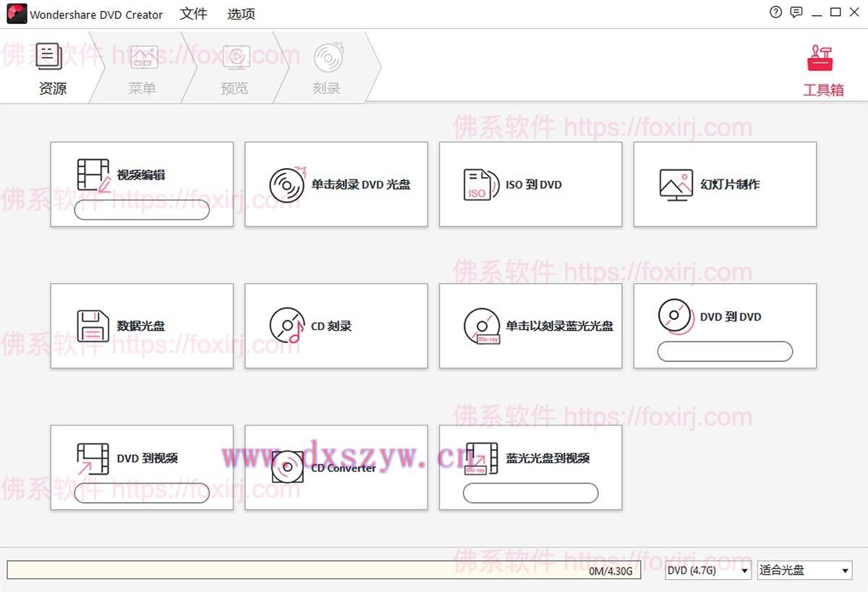Image resolution: width=868 pixels, height=592 pixels.
Task: Click the 蓝光光盘到视频 Blu-ray film icon
Action: pyautogui.click(x=481, y=458)
